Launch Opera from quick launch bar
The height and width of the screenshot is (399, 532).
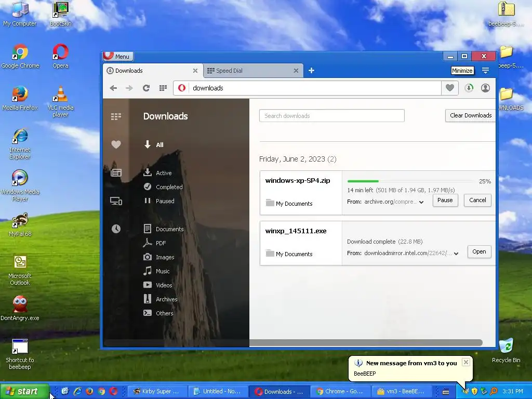tap(114, 391)
